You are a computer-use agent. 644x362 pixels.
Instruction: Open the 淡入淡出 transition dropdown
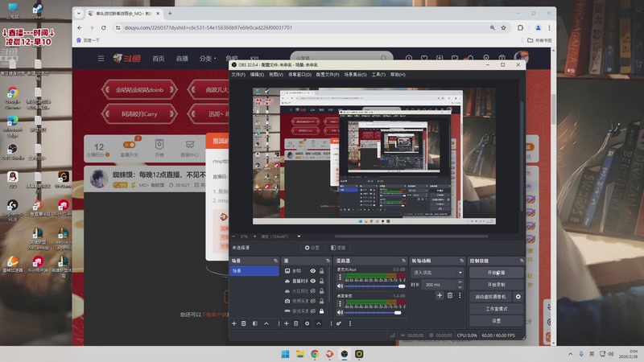[437, 273]
